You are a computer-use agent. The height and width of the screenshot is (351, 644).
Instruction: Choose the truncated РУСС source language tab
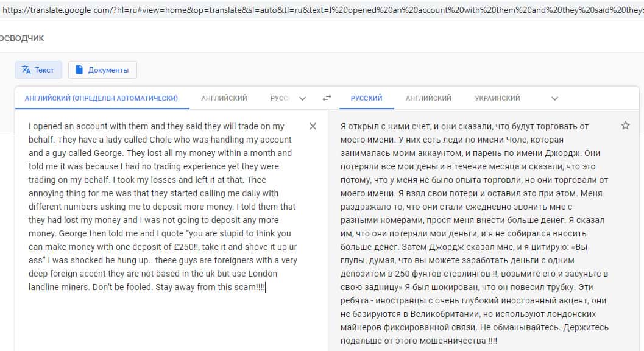tap(280, 98)
